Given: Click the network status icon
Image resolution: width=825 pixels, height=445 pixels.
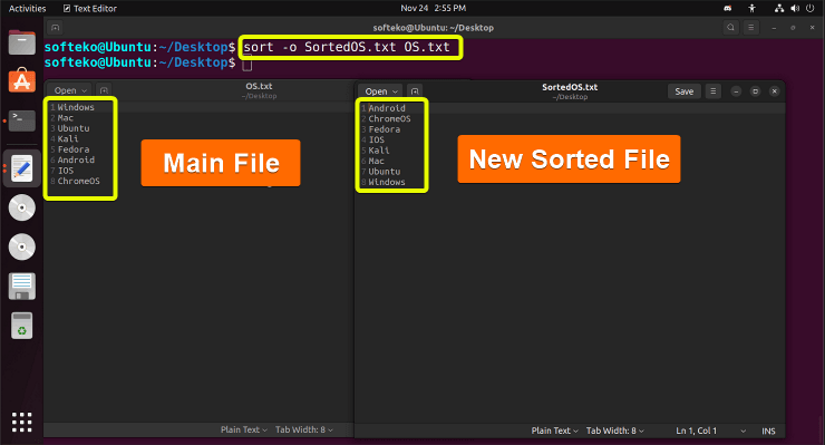Looking at the screenshot, I should (779, 8).
